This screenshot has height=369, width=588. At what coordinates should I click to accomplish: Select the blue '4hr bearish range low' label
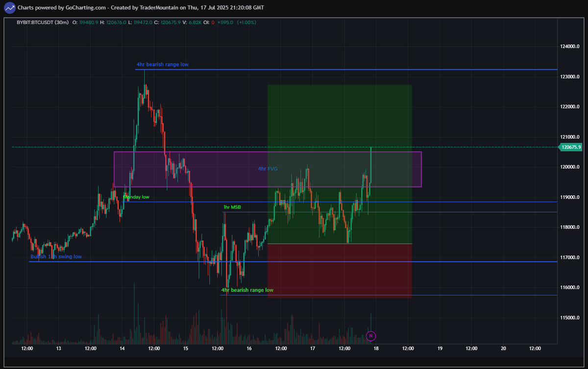tap(162, 65)
